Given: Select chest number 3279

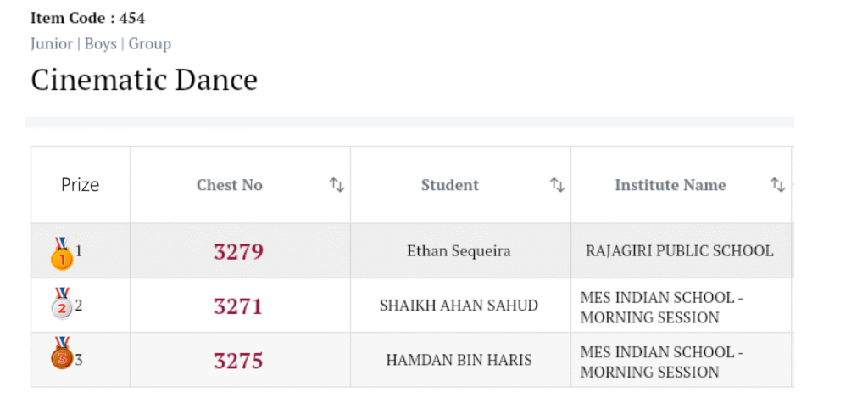Looking at the screenshot, I should pos(239,252).
